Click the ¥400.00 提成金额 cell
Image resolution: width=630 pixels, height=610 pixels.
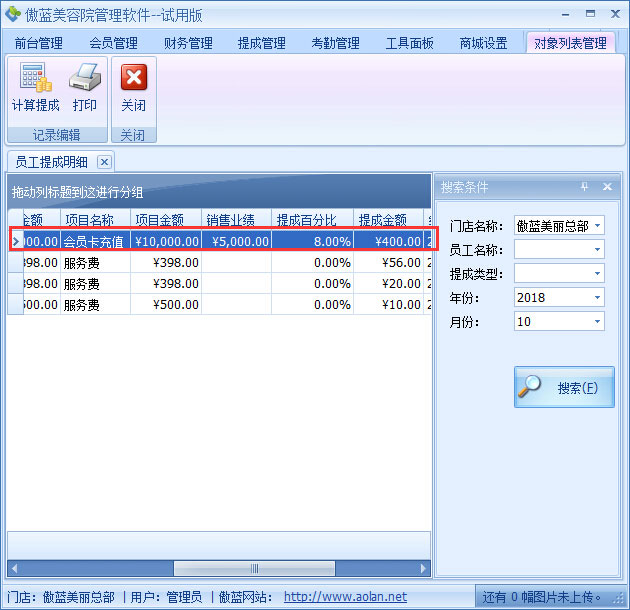click(389, 241)
